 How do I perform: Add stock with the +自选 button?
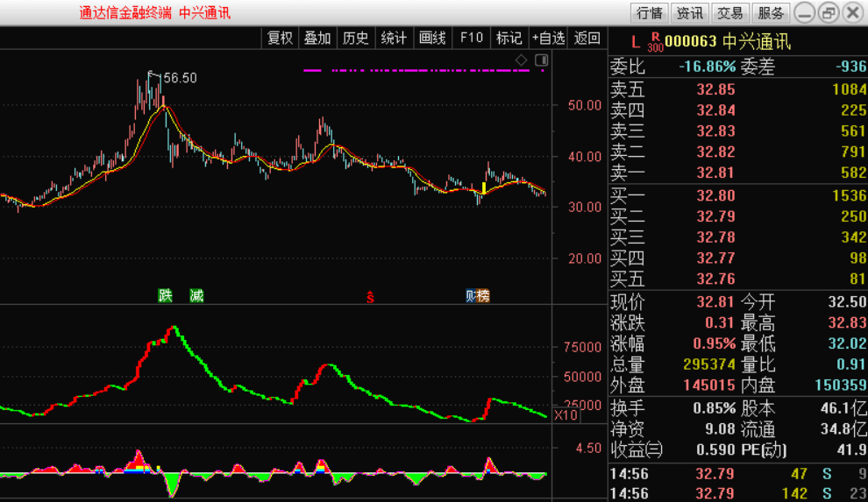pos(548,38)
